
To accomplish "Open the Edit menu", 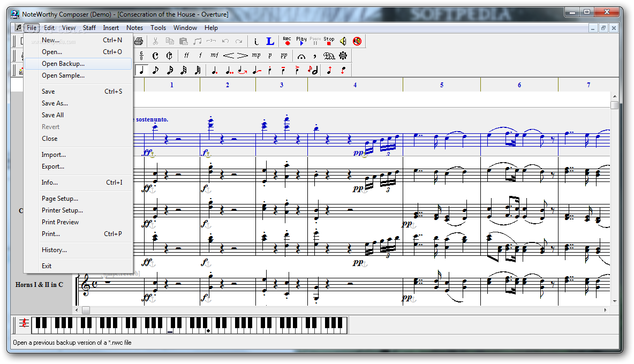I will pyautogui.click(x=49, y=28).
